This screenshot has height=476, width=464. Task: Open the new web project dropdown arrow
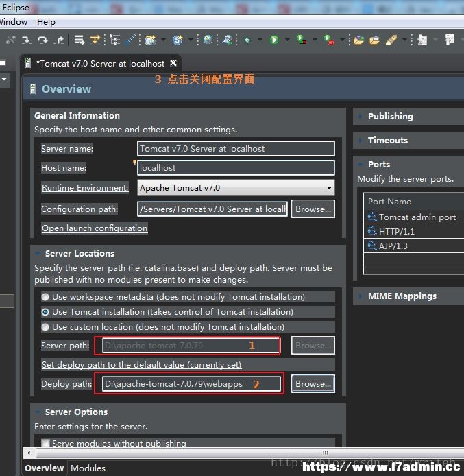163,40
